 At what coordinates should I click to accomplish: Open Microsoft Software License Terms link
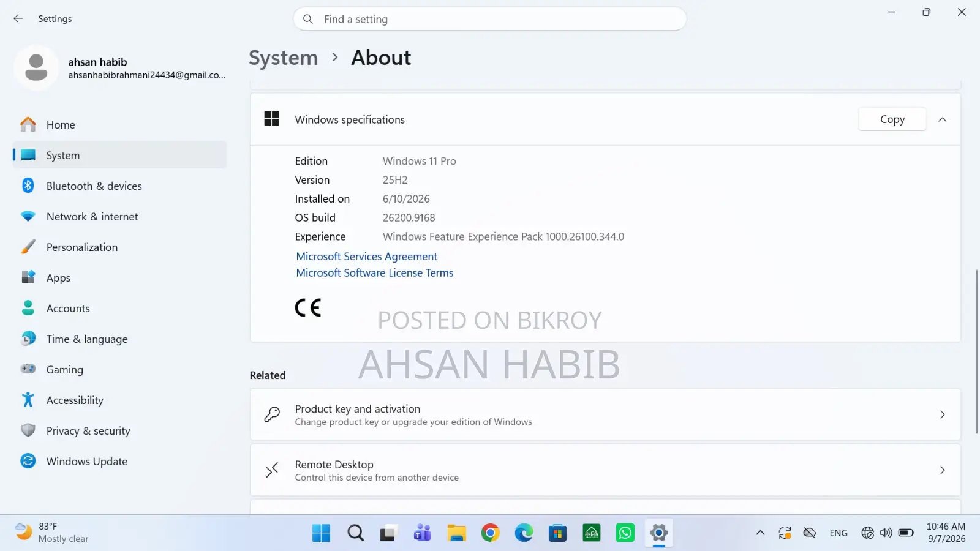coord(375,273)
